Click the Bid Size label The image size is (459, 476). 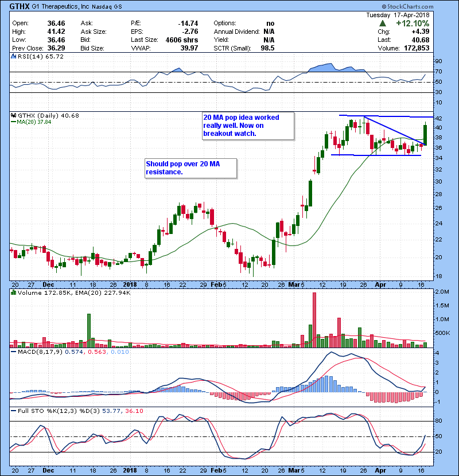[92, 48]
